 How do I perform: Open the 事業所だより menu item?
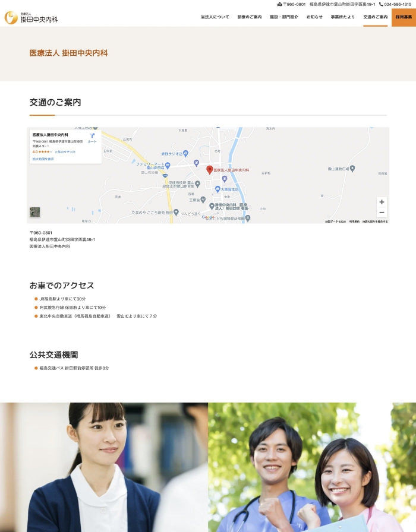(x=343, y=17)
